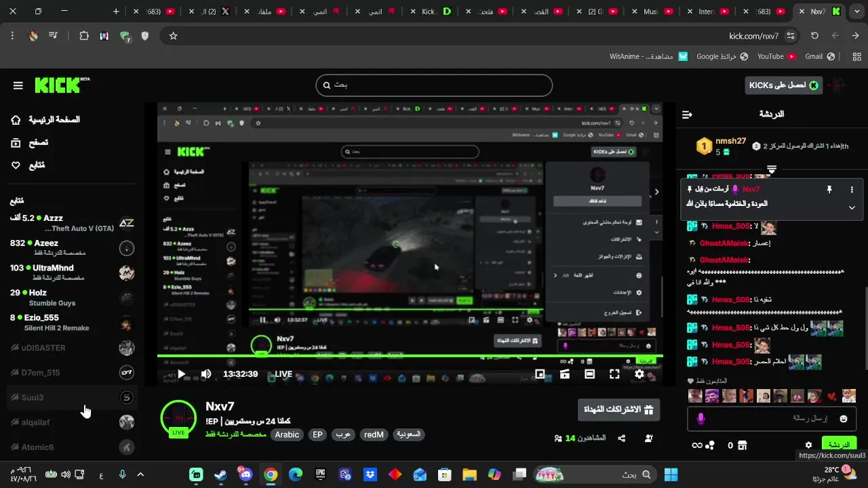Click the chat send button

point(839,445)
